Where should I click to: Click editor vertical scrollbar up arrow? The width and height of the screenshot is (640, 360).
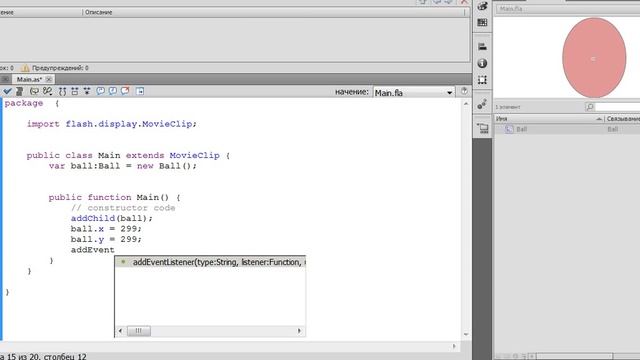[466, 104]
